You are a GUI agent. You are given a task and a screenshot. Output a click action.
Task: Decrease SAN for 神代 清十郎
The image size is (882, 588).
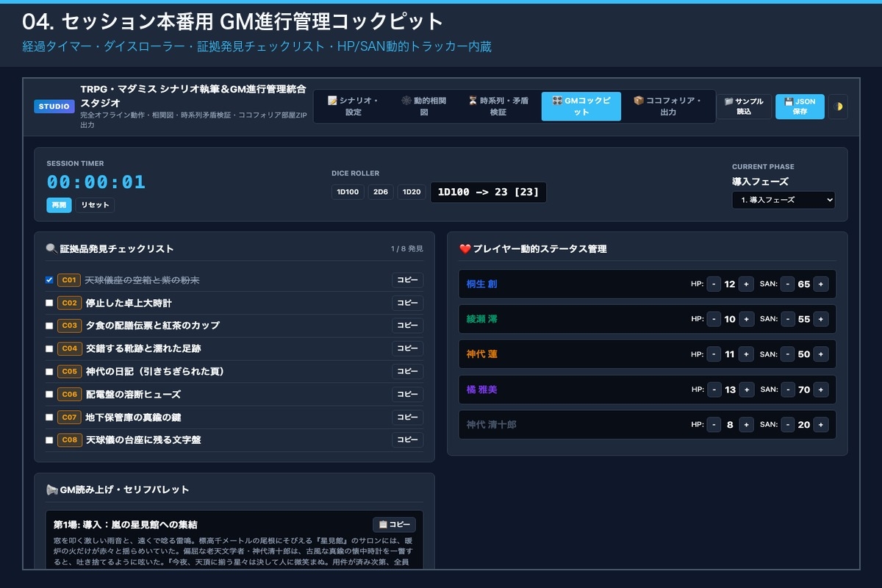point(788,425)
